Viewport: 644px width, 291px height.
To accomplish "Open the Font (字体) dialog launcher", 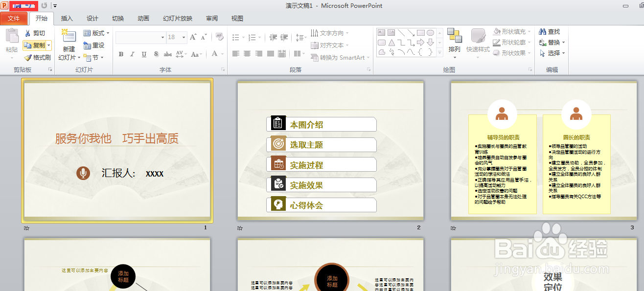I will click(223, 70).
